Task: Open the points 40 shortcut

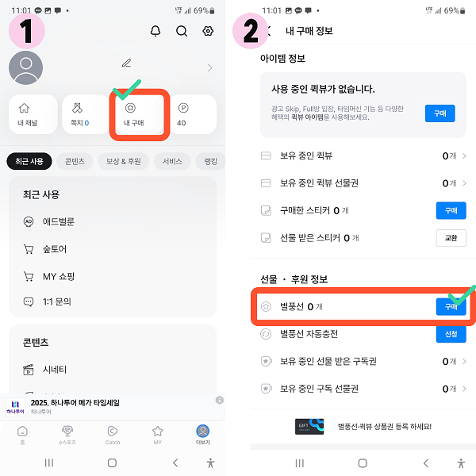Action: click(193, 114)
